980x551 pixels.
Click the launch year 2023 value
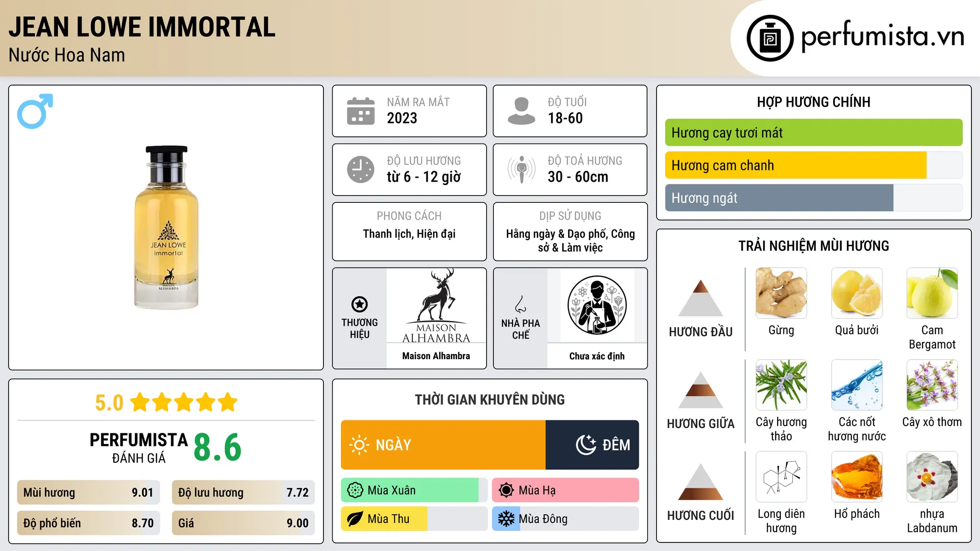[x=402, y=118]
